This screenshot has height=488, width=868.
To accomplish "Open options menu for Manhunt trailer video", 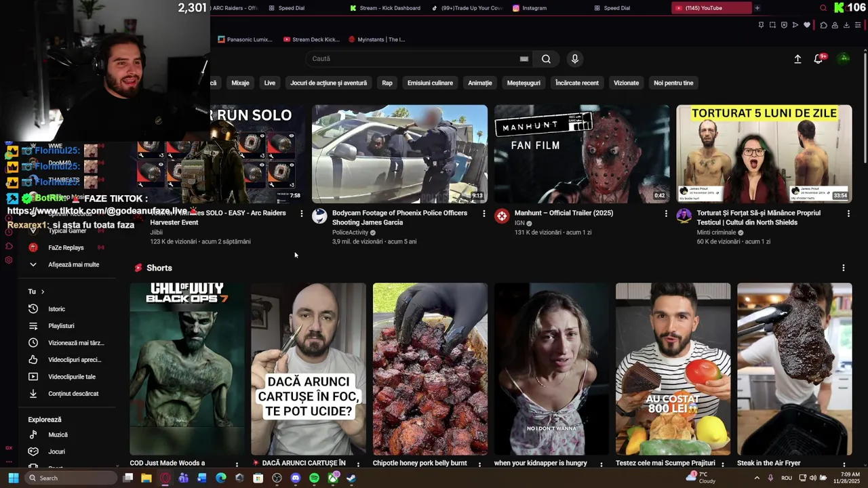I will pos(666,213).
